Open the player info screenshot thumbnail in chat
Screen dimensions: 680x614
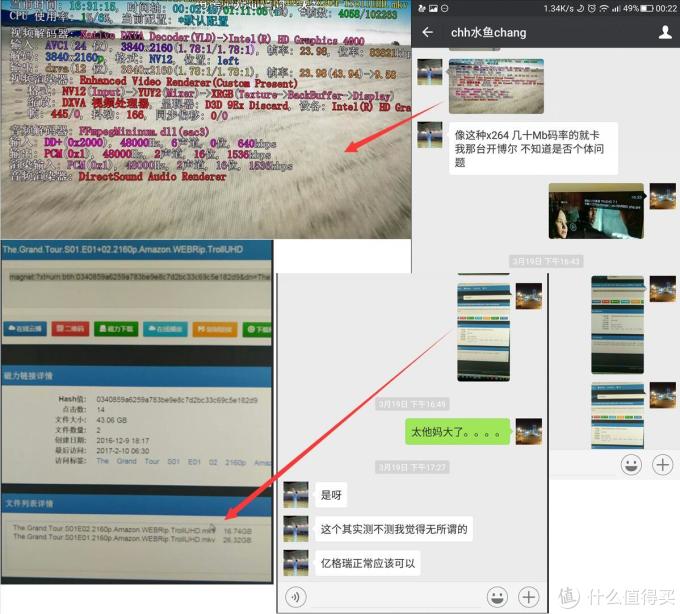tap(496, 86)
